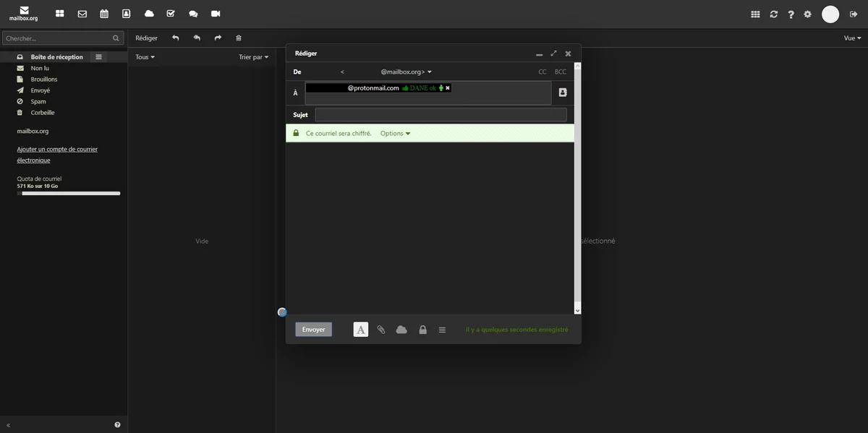
Task: Open the Drive cloud icon in top bar
Action: coord(149,14)
